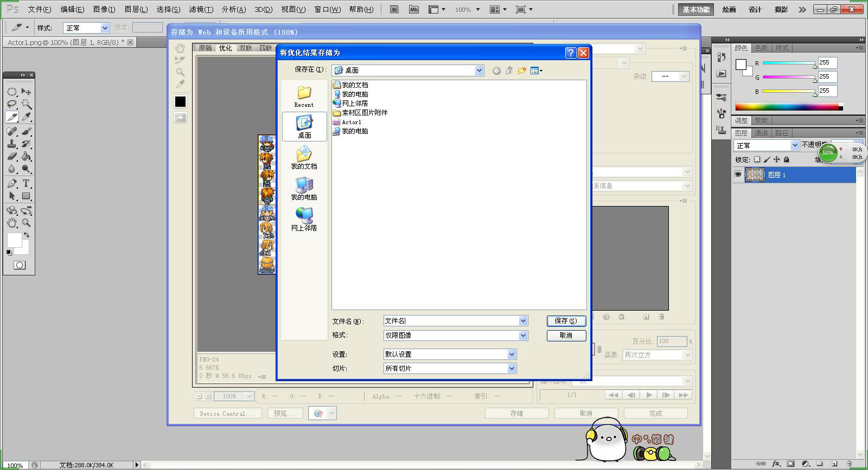Open the view menu dropdown in save dialog
The image size is (868, 470).
536,70
